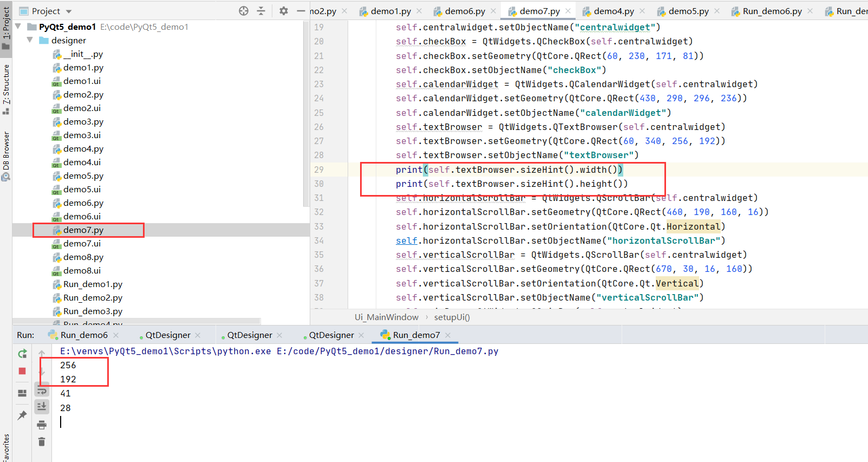Open Project panel settings gear
This screenshot has width=868, height=462.
coord(284,11)
